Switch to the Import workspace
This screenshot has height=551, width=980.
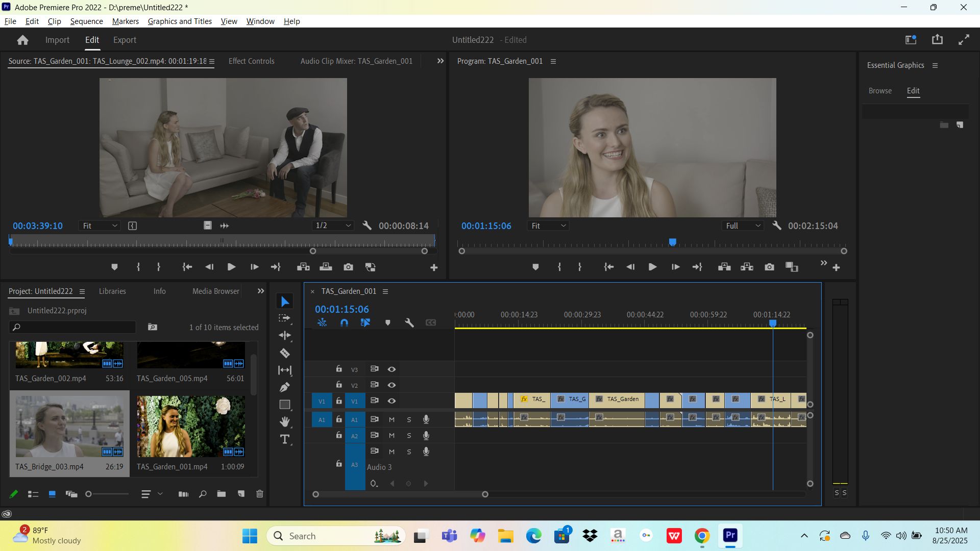pos(57,40)
